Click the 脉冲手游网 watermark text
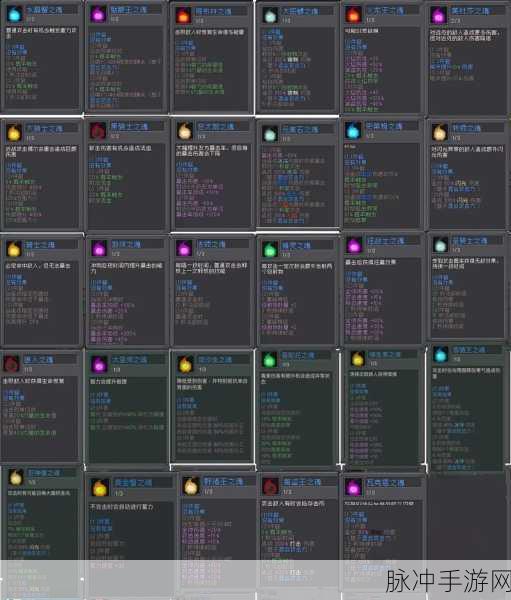 [448, 581]
